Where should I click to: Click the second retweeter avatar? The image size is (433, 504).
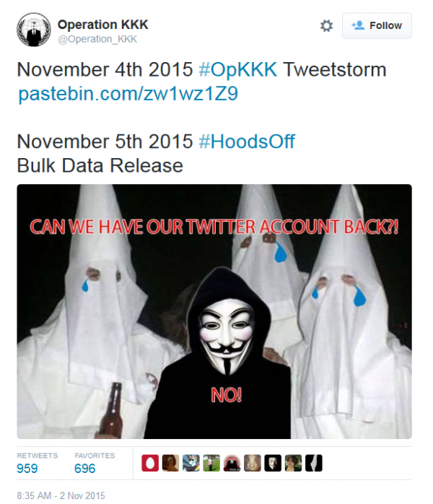[170, 463]
